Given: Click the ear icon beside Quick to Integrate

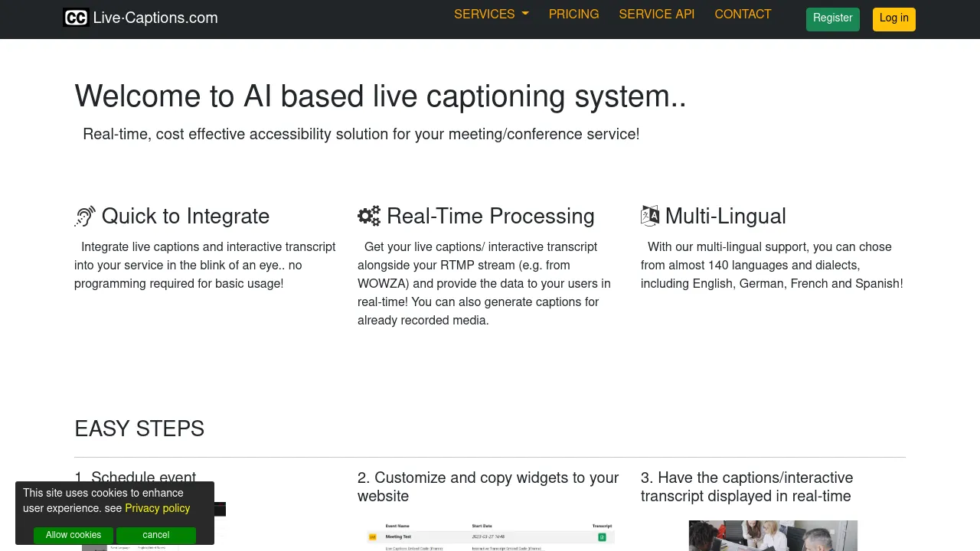Looking at the screenshot, I should click(84, 216).
